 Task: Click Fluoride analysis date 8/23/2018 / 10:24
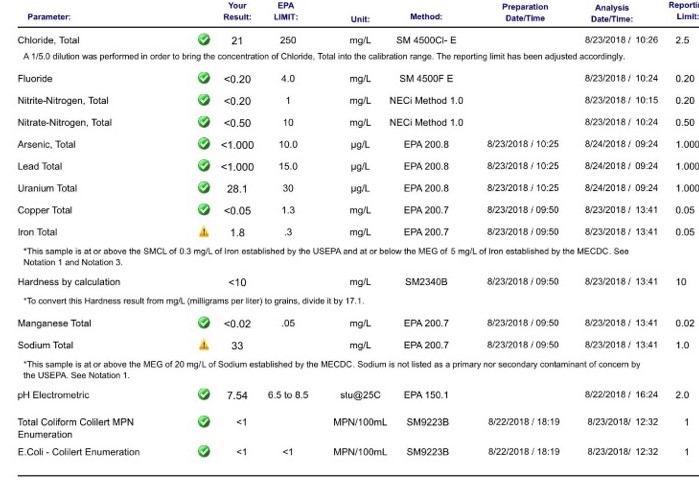click(x=621, y=78)
